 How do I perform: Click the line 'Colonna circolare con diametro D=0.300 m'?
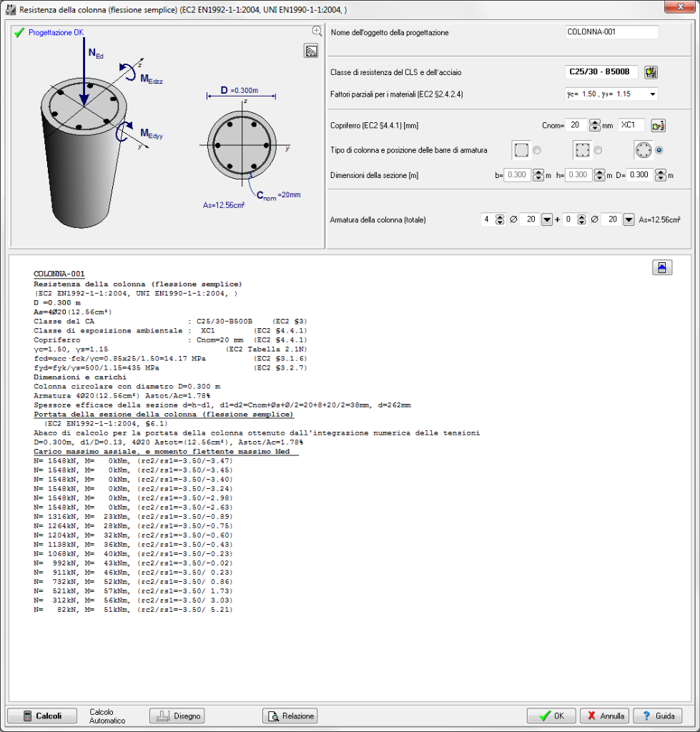point(127,387)
